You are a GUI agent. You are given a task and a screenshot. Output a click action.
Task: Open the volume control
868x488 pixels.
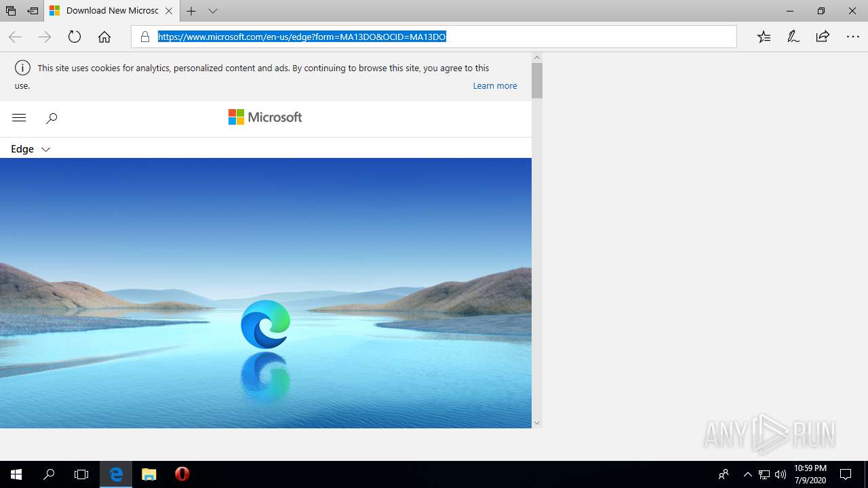coord(781,474)
